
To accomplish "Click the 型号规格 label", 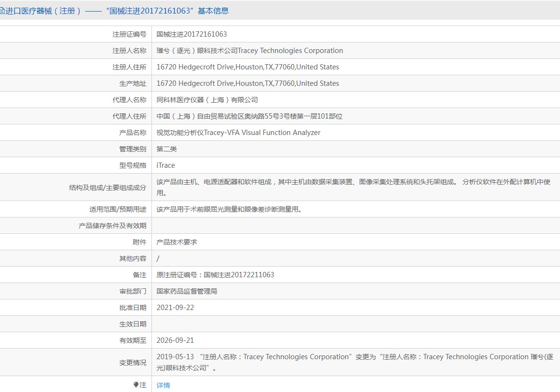I will pos(133,165).
